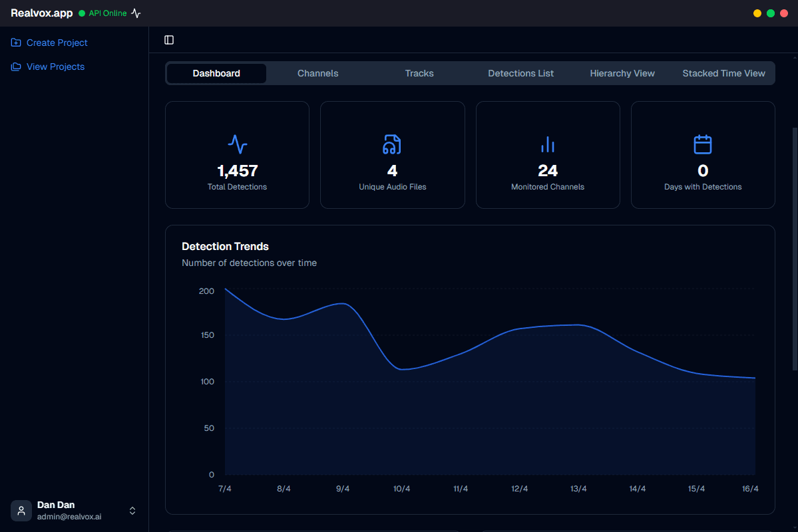
Task: Open the Stacked Time View tab
Action: click(723, 73)
